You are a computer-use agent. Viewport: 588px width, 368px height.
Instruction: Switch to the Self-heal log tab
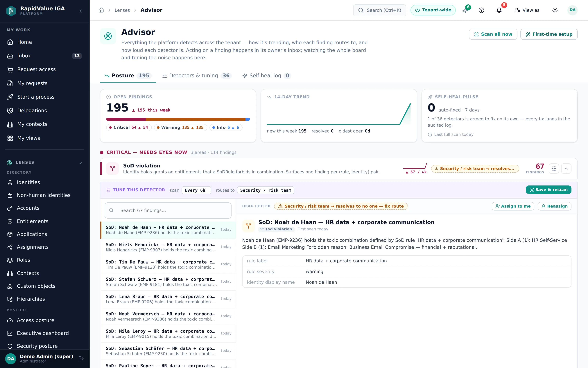(267, 76)
